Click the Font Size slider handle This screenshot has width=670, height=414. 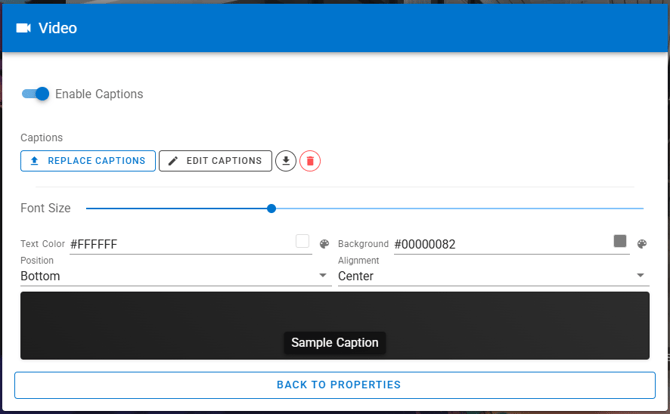[x=271, y=208]
